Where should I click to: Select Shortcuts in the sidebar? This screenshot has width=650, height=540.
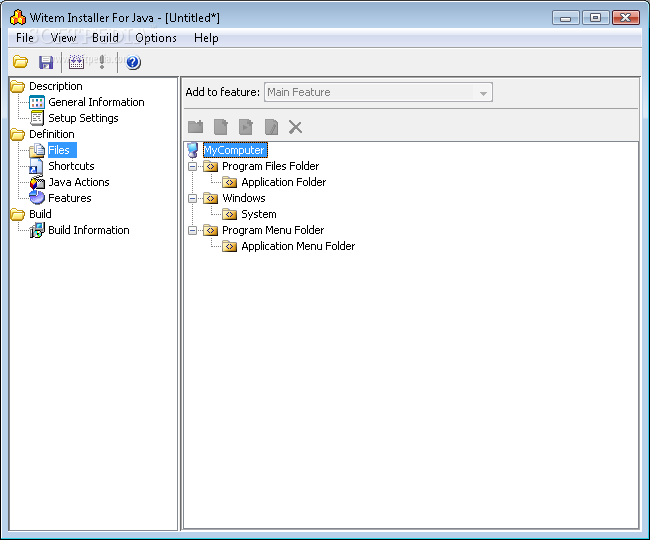coord(71,166)
